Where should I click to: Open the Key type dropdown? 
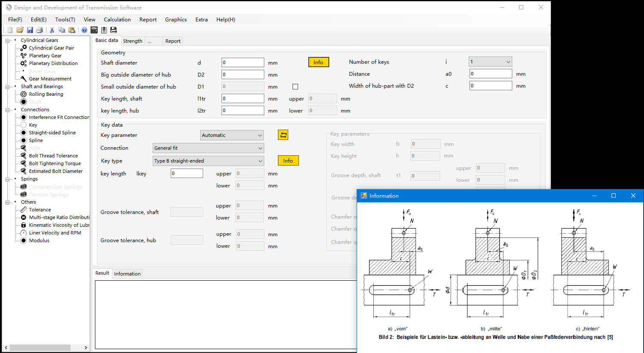[x=208, y=161]
